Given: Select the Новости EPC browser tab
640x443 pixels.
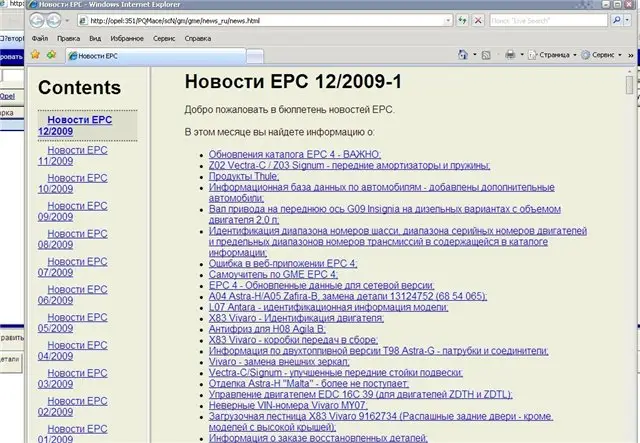Looking at the screenshot, I should click(156, 56).
